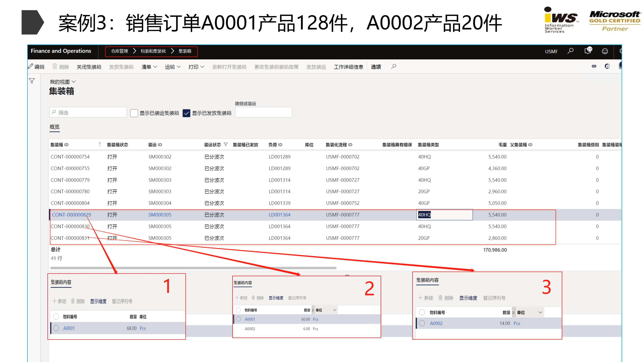Viewport: 644px width, 362px height.
Task: Click Finance and Operations home title
Action: pos(61,51)
